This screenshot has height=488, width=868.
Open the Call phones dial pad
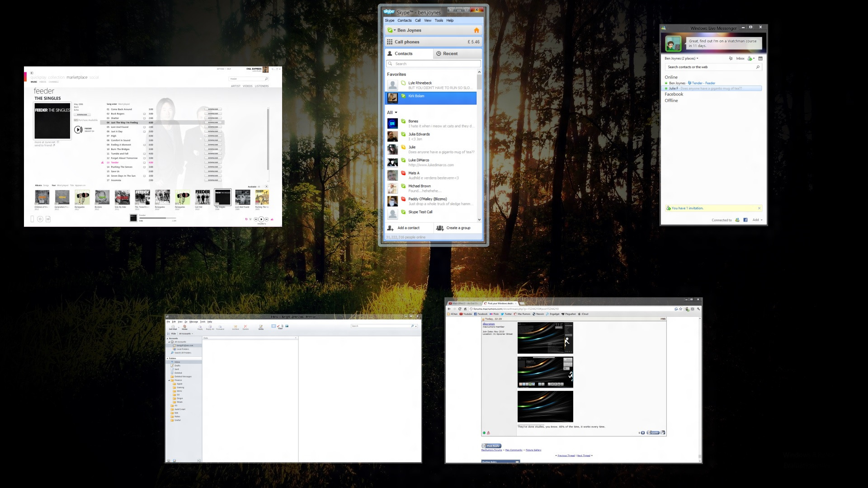point(390,42)
